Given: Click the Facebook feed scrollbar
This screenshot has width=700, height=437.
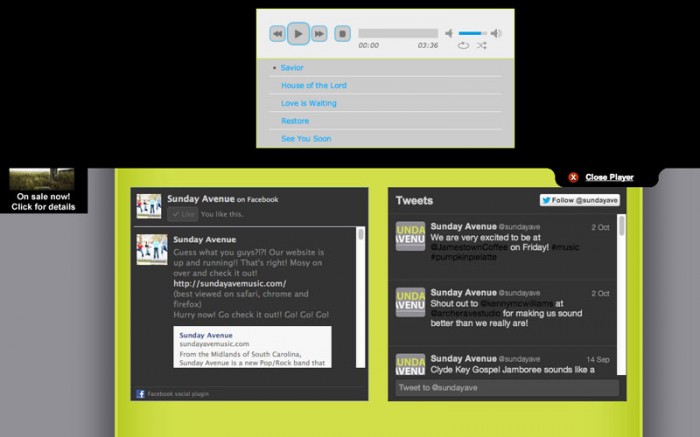Looking at the screenshot, I should (361, 298).
